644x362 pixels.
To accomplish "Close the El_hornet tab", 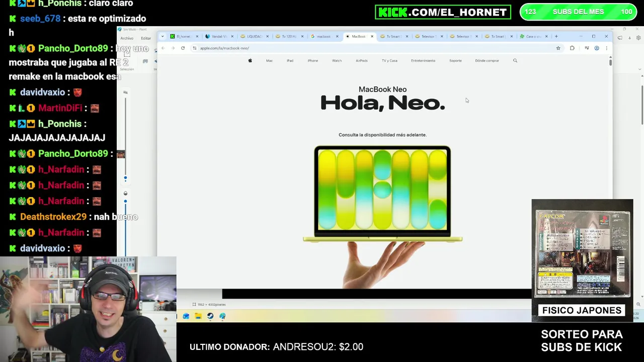I will [x=197, y=36].
